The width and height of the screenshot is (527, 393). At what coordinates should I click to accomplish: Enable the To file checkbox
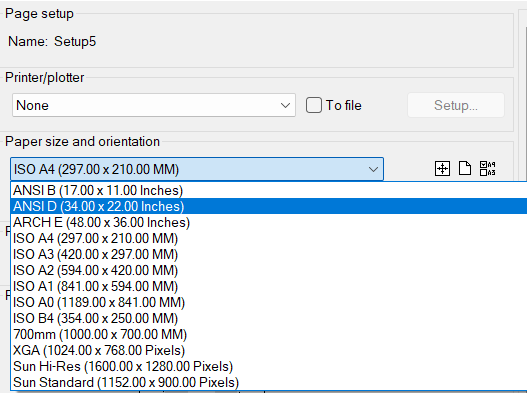click(314, 105)
